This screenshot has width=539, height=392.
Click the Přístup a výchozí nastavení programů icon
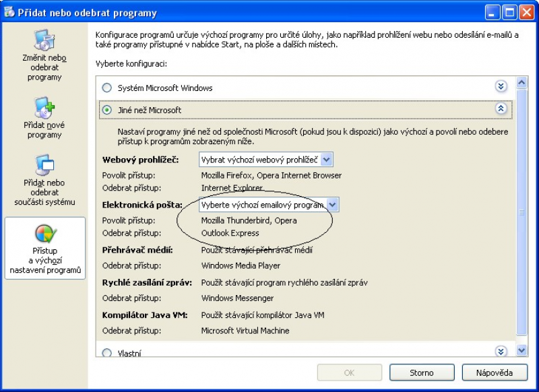click(44, 234)
